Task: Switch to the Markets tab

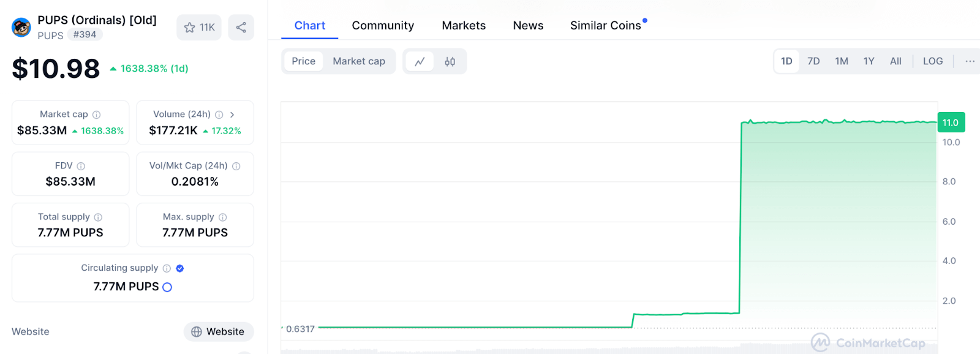Action: [x=464, y=26]
